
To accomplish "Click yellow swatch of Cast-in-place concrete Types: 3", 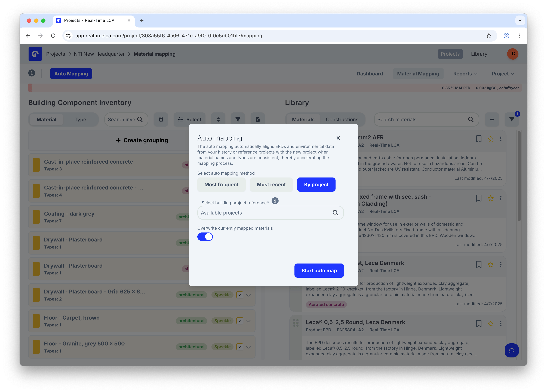I will click(x=36, y=165).
